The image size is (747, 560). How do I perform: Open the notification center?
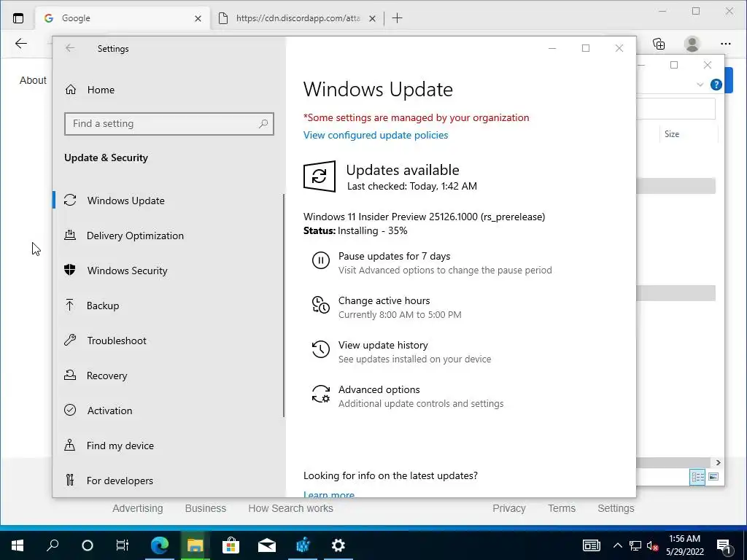724,545
